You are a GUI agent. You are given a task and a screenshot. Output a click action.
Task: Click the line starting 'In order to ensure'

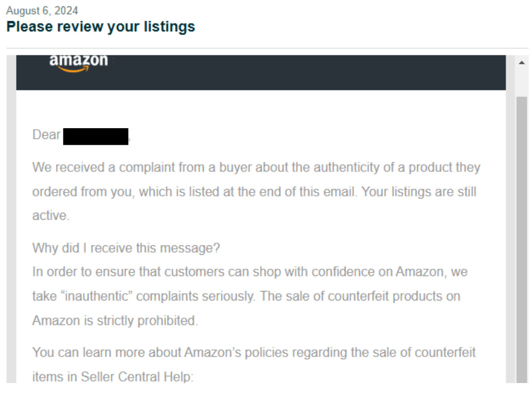click(x=250, y=272)
